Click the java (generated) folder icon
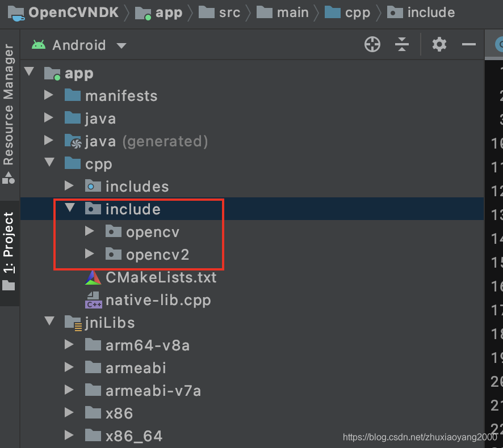 coord(73,141)
